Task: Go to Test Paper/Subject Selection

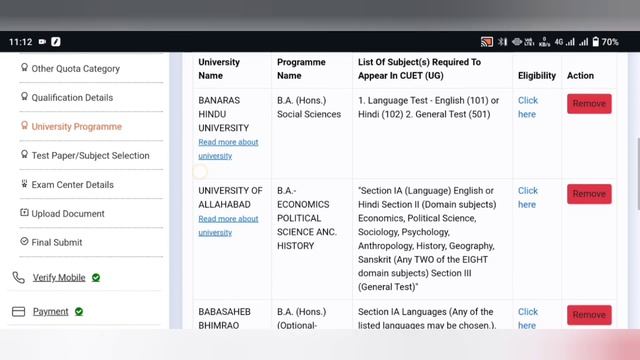Action: tap(91, 156)
